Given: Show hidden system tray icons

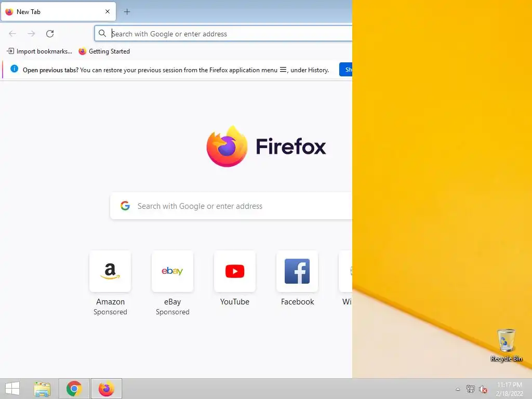Looking at the screenshot, I should click(458, 389).
